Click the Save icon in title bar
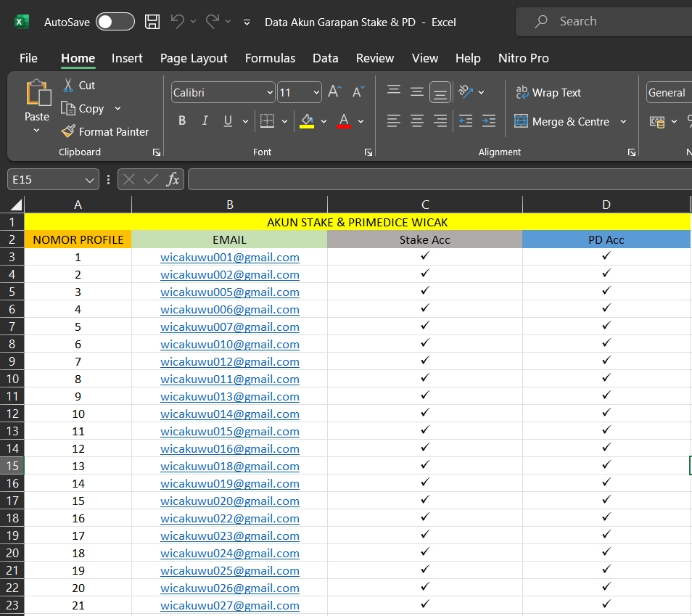Image resolution: width=692 pixels, height=616 pixels. (x=152, y=22)
